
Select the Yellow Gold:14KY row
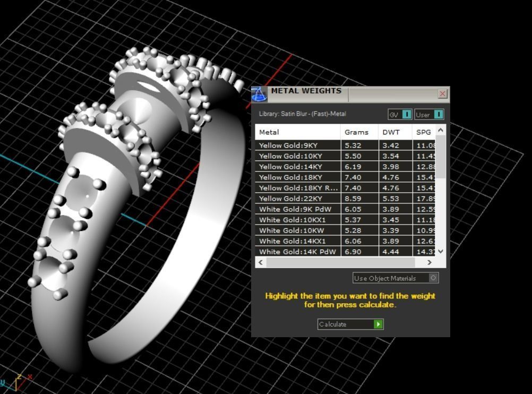[345, 167]
